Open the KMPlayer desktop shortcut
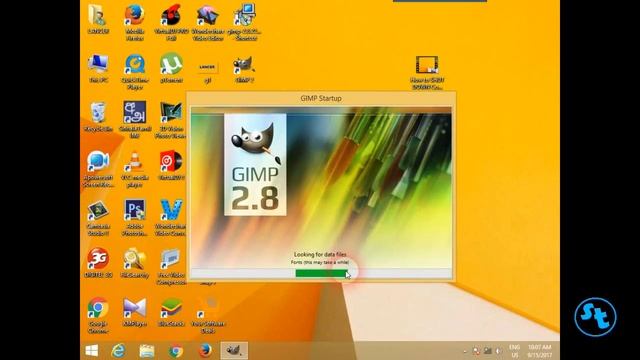Image resolution: width=640 pixels, height=360 pixels. (135, 312)
